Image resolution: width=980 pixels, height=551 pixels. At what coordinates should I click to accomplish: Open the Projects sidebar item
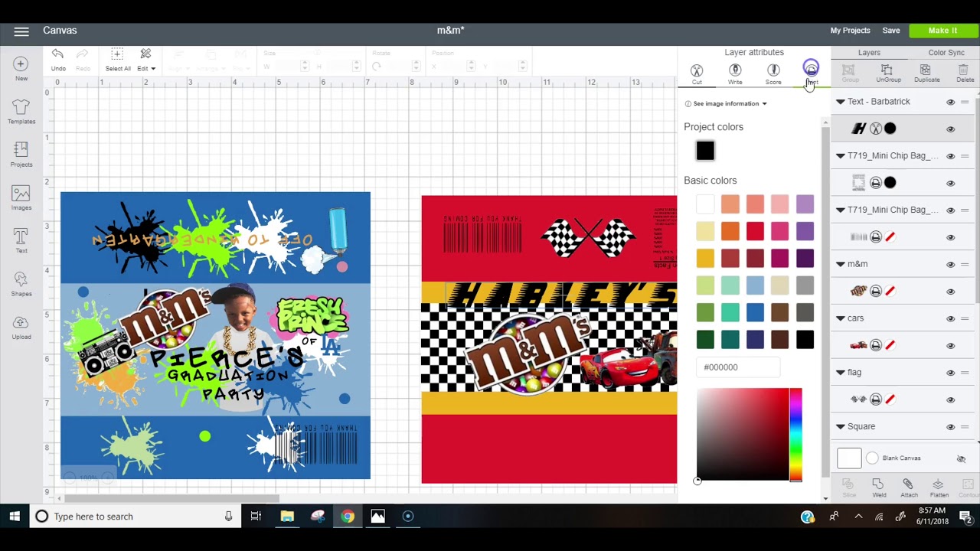coord(21,155)
